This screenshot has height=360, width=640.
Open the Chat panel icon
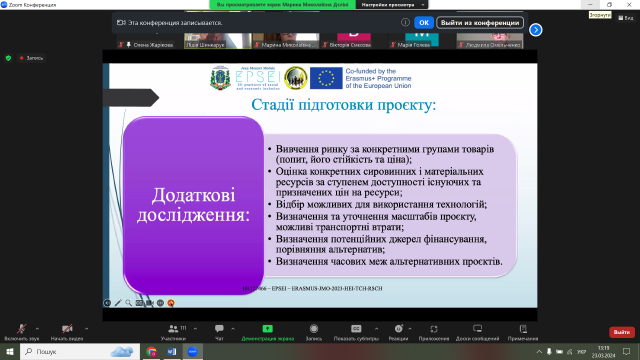(x=219, y=329)
